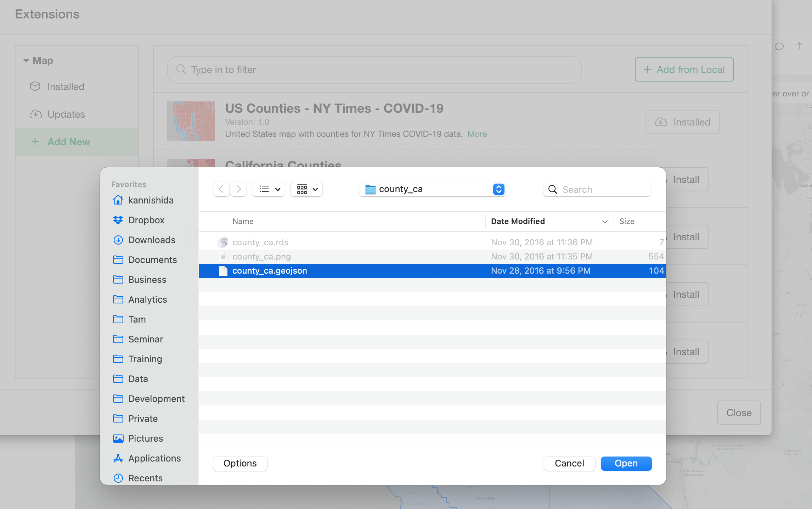Go forward in the file dialog

[x=238, y=189]
